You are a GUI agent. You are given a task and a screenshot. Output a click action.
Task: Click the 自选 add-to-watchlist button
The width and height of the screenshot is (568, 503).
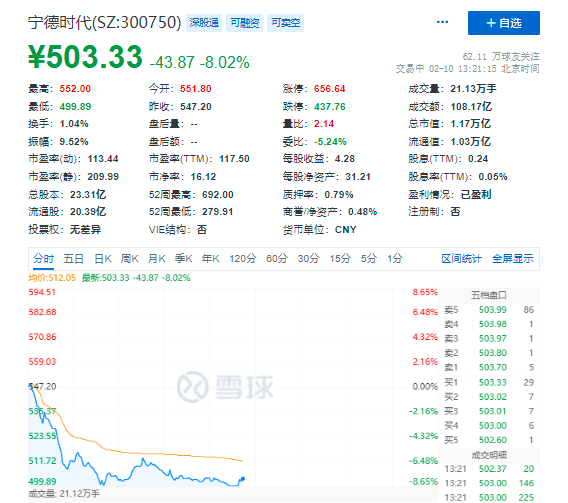(504, 23)
